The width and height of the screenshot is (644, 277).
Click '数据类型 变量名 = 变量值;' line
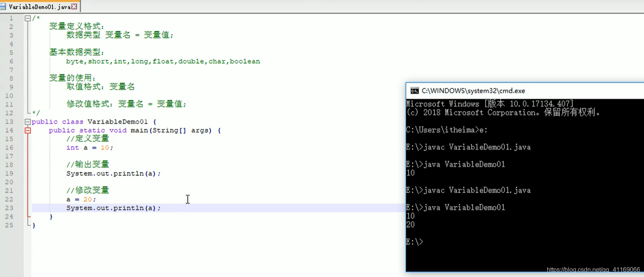[x=120, y=35]
